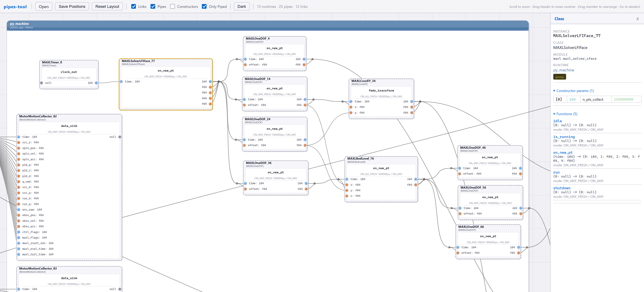Click MAXLTimer_0 grey null input port
Screen dimensions: 644x292
tap(41, 83)
